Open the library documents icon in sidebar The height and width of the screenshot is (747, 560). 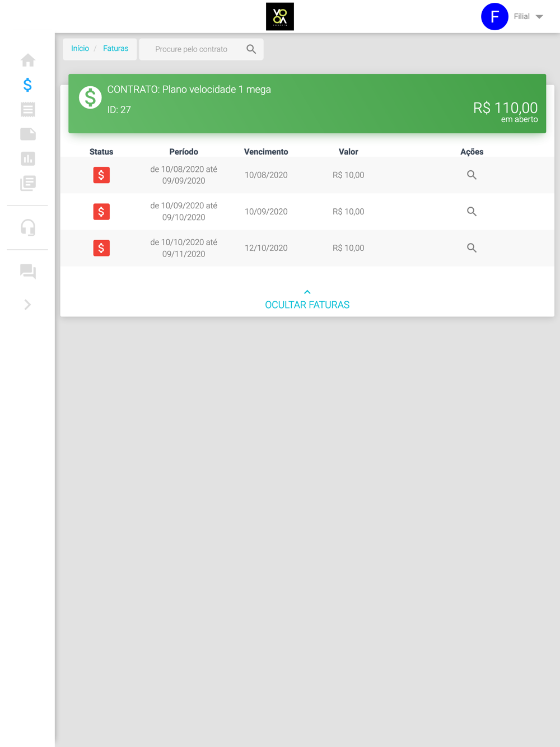click(x=27, y=183)
